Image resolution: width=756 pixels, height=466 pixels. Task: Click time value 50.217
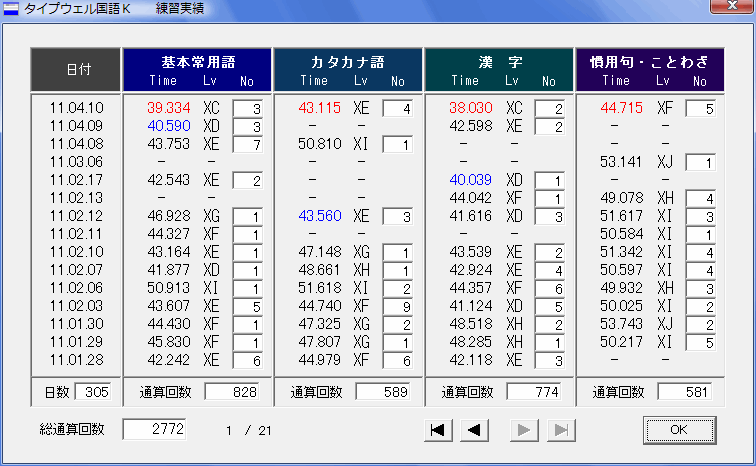(x=621, y=342)
